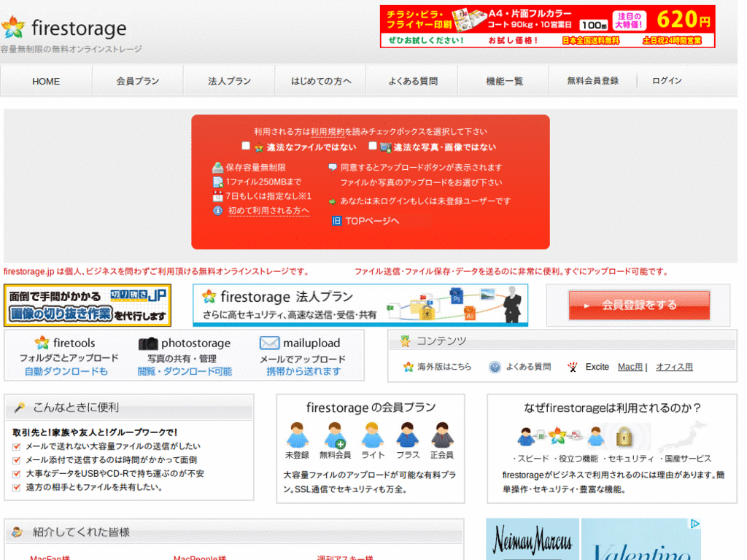Click the 利用規約 link in red box

click(328, 131)
